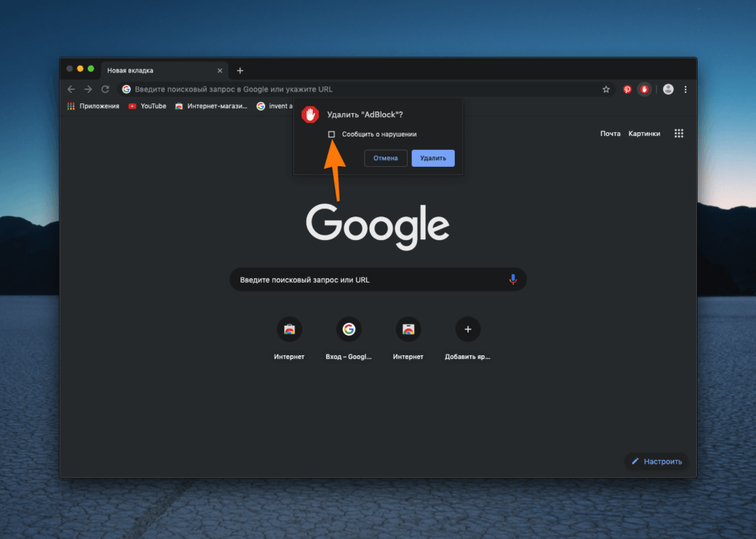Open the Вход – Googl... shortcut tile
This screenshot has width=756, height=539.
point(348,338)
